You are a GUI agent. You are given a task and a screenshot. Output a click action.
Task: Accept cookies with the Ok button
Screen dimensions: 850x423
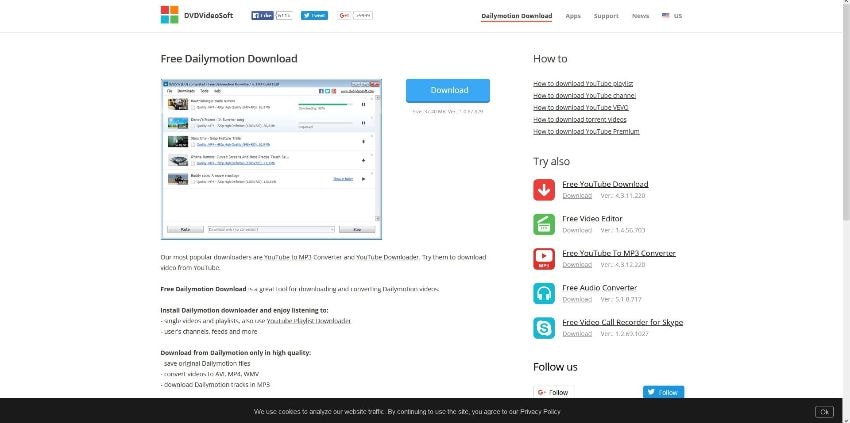[824, 412]
